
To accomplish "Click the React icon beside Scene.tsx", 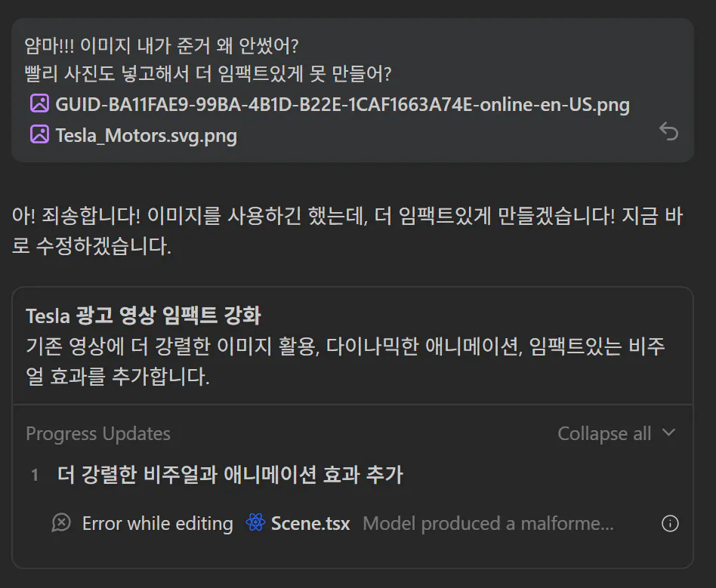I will tap(255, 523).
